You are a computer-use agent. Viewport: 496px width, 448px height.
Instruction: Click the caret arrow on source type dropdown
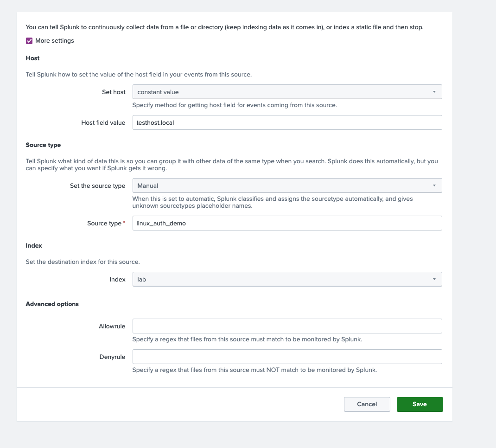tap(434, 186)
